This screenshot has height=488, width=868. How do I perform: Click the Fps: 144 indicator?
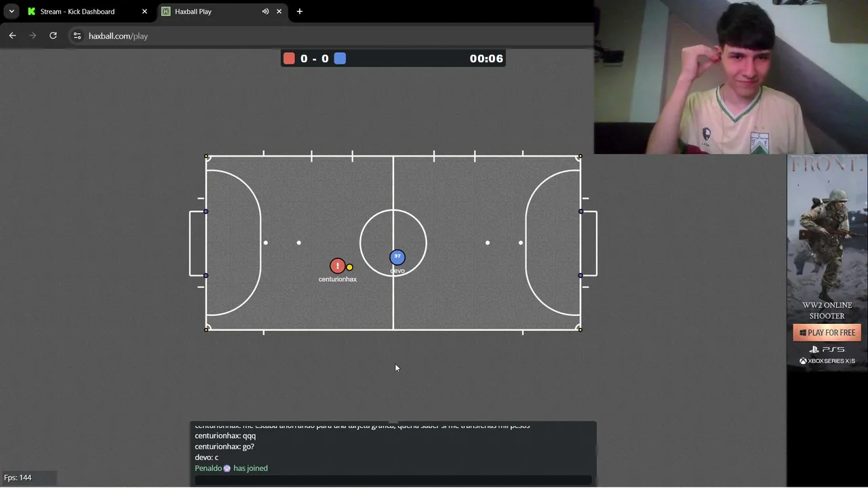click(x=18, y=478)
